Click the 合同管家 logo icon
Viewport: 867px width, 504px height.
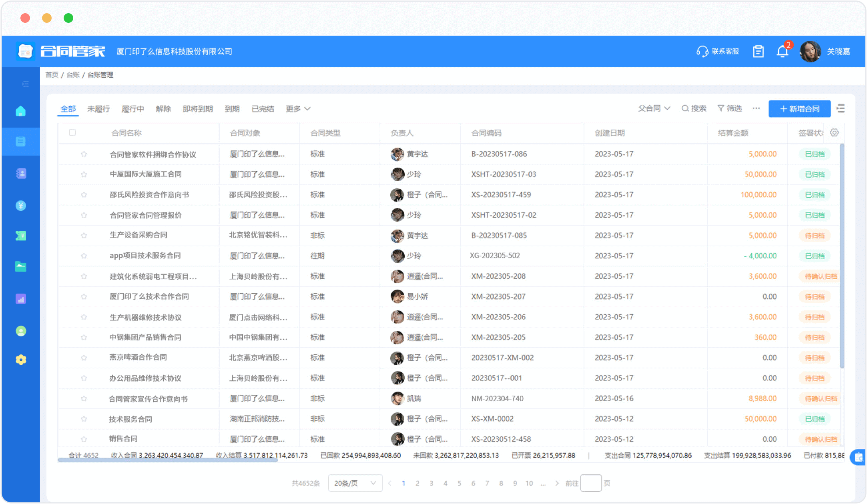(25, 51)
